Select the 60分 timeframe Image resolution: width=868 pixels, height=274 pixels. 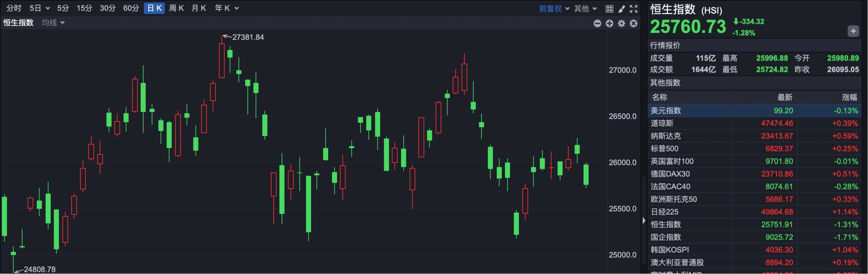tap(131, 8)
